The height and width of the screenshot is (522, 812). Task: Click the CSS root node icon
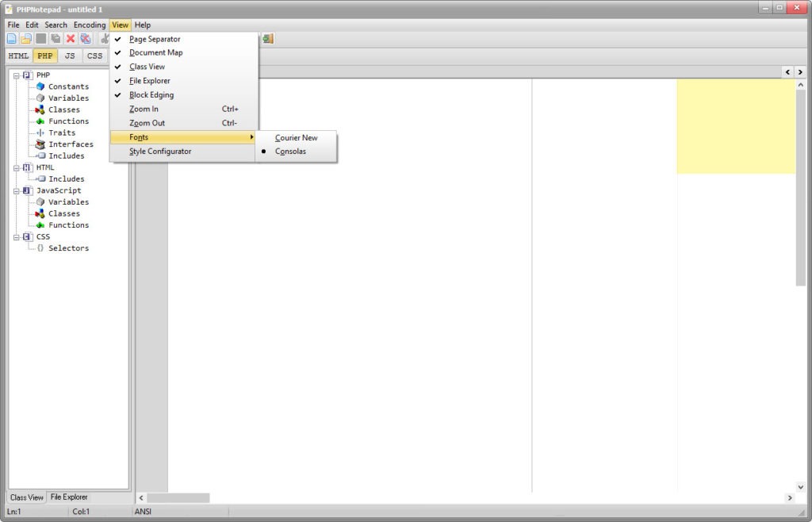[28, 236]
